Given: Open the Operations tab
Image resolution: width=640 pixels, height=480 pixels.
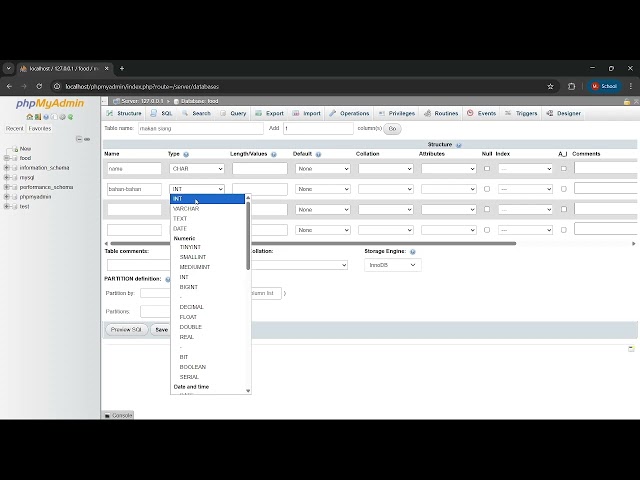Looking at the screenshot, I should 349,113.
